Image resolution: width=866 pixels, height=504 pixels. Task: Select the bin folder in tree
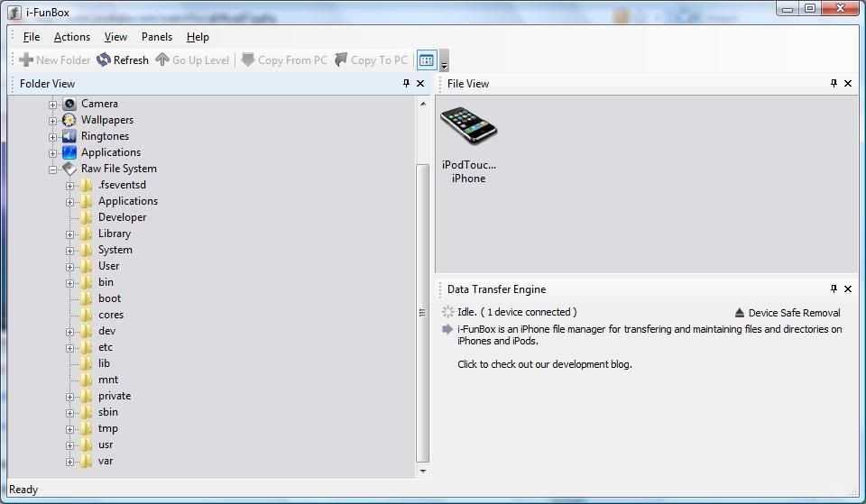click(x=106, y=282)
